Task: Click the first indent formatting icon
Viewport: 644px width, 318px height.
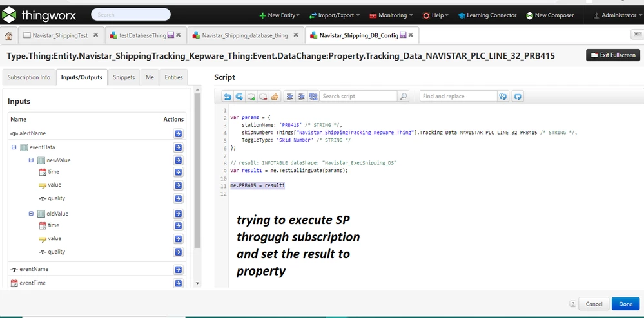Action: (289, 97)
